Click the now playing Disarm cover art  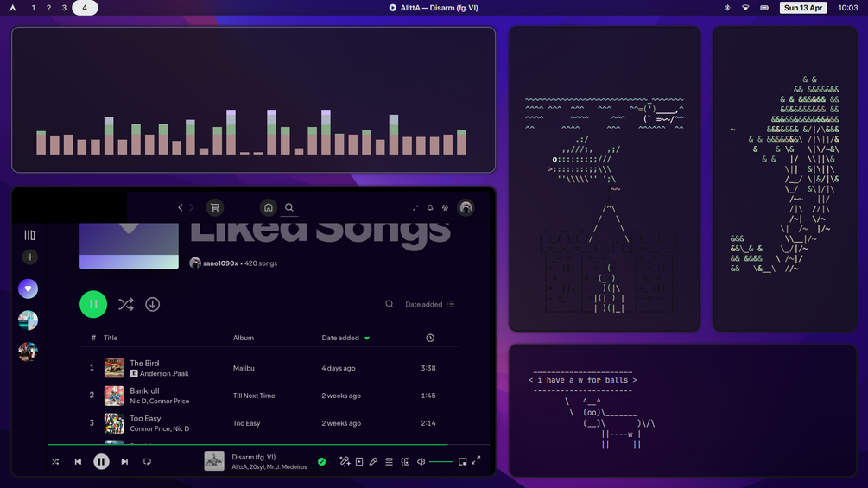click(x=214, y=461)
